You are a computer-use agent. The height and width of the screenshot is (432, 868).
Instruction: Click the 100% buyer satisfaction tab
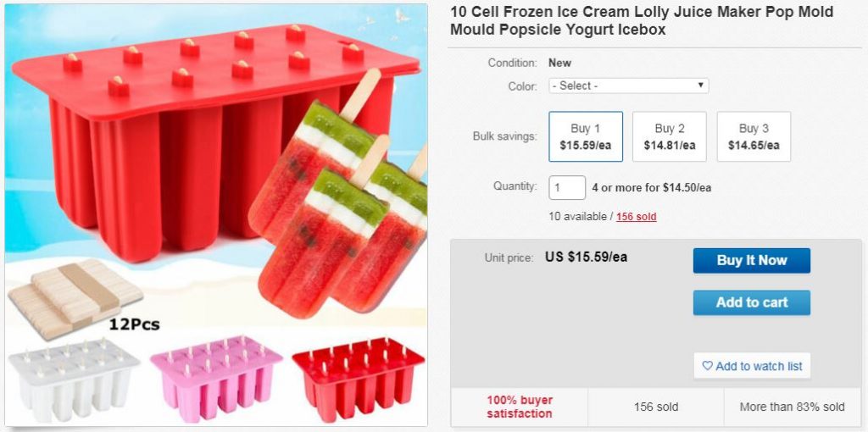pyautogui.click(x=519, y=407)
